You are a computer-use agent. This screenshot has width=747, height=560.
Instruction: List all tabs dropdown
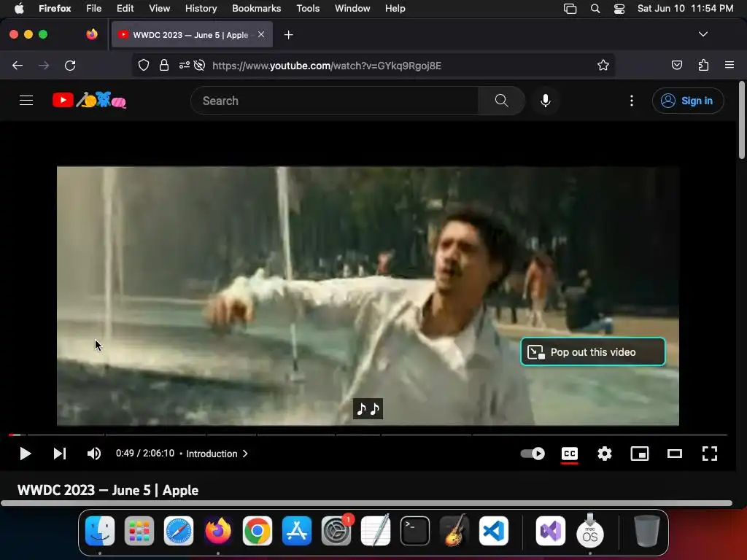click(x=703, y=34)
